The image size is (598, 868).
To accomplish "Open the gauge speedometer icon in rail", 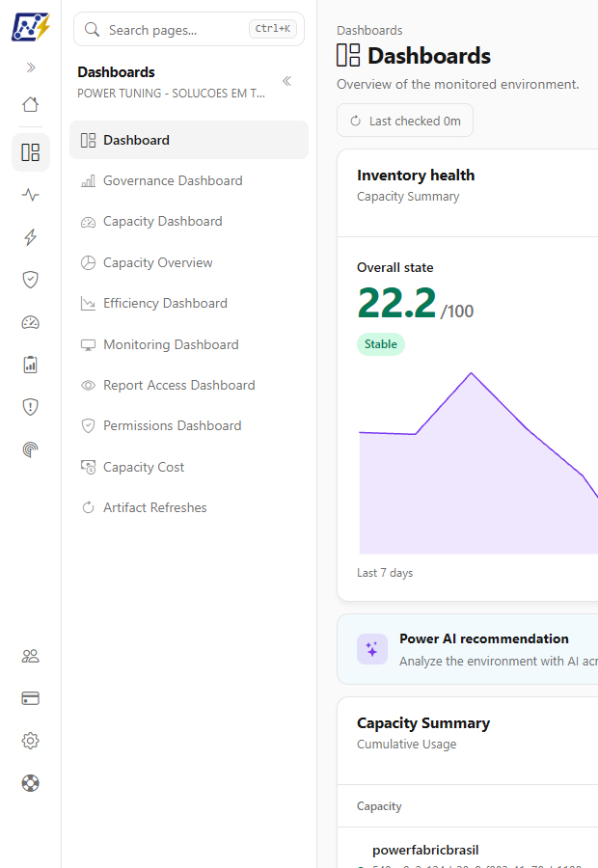I will click(x=31, y=322).
